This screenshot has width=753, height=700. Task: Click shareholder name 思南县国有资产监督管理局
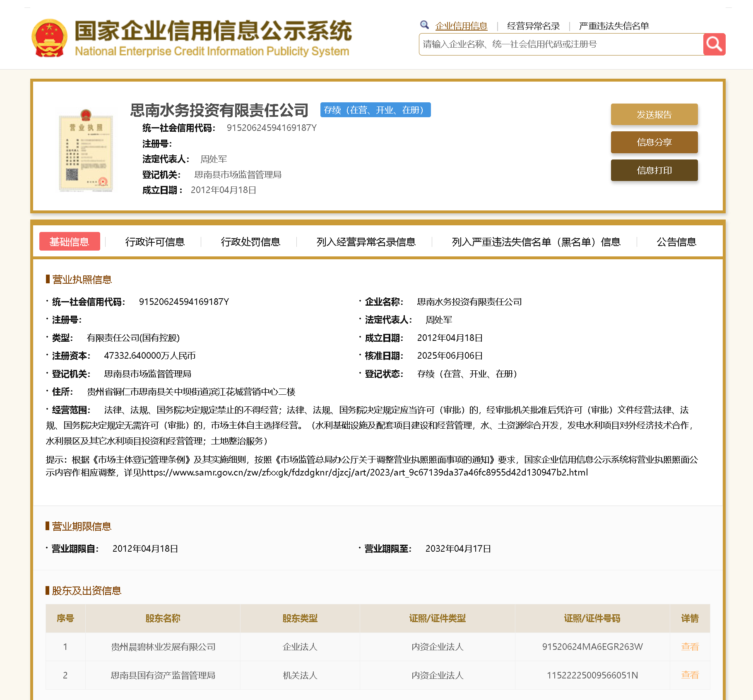click(163, 676)
